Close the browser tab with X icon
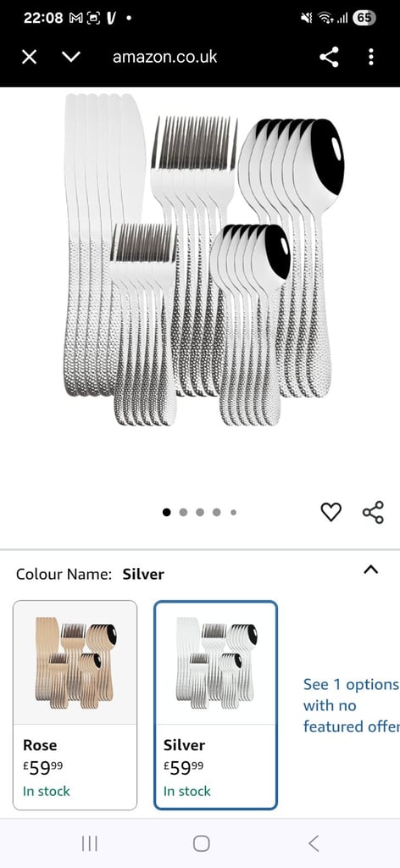 [30, 57]
